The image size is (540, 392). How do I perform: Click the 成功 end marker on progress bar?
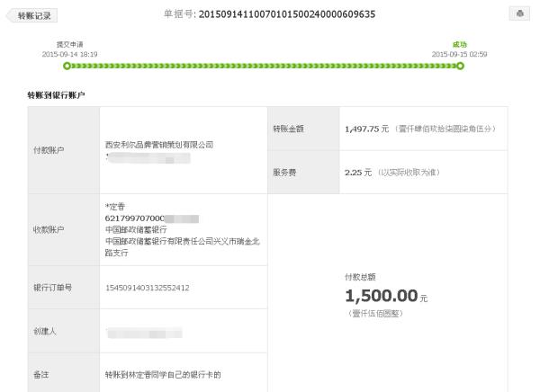pos(460,66)
